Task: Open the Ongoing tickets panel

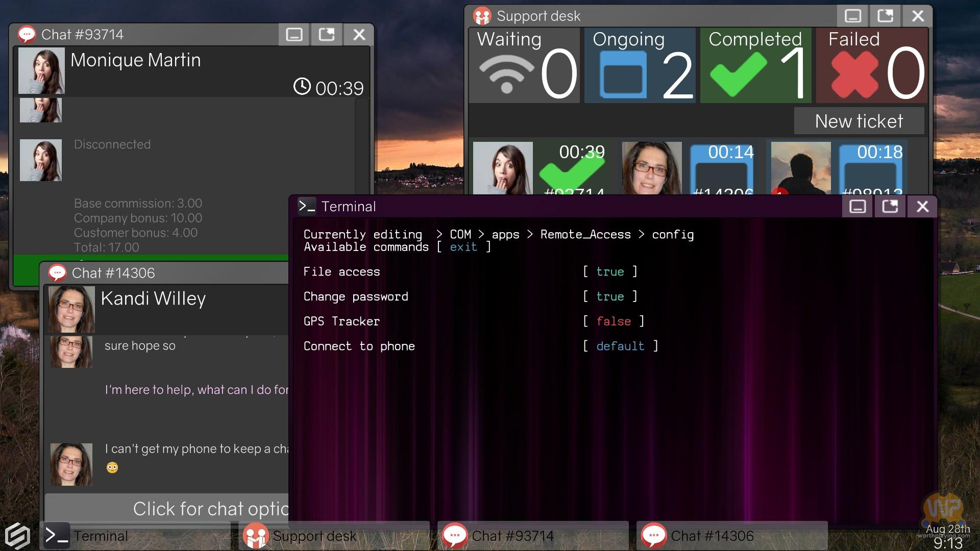Action: 640,66
